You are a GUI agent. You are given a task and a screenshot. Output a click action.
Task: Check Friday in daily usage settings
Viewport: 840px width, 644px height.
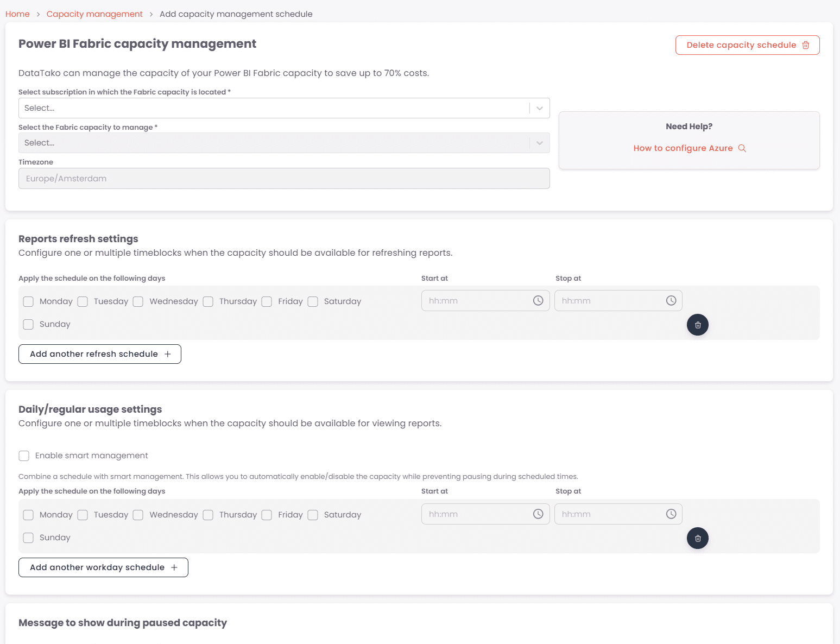pyautogui.click(x=267, y=515)
